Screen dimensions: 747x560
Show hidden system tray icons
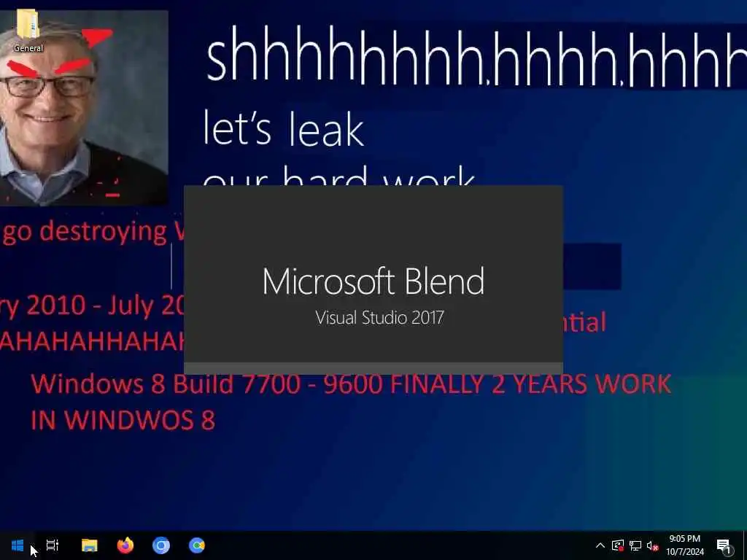(x=600, y=545)
